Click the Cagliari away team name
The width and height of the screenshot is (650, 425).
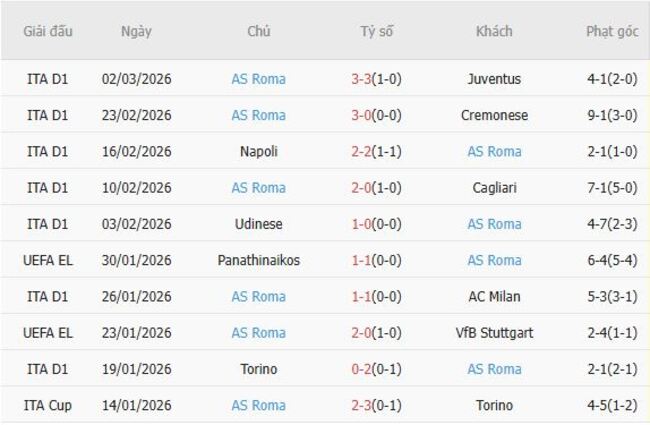[x=494, y=188]
